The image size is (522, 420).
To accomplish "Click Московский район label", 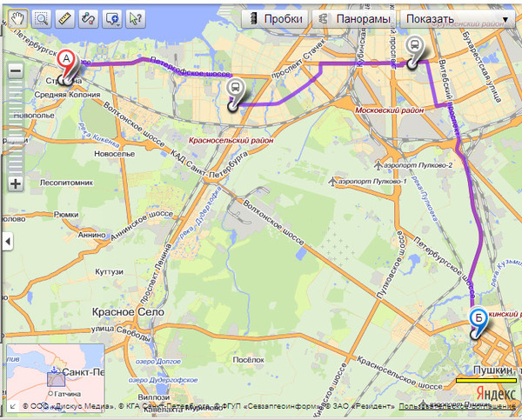I will pyautogui.click(x=390, y=110).
